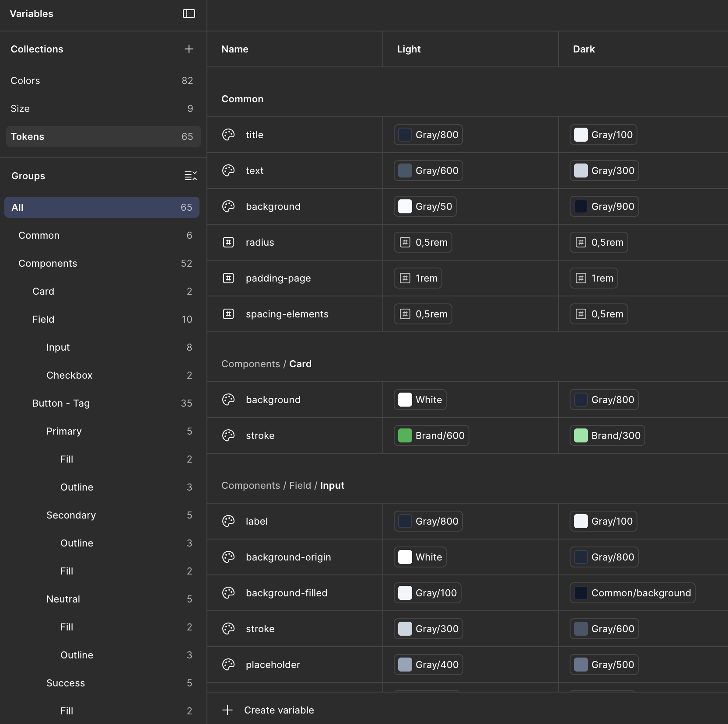Click the number icon beside padding-page
This screenshot has width=728, height=724.
pyautogui.click(x=228, y=278)
